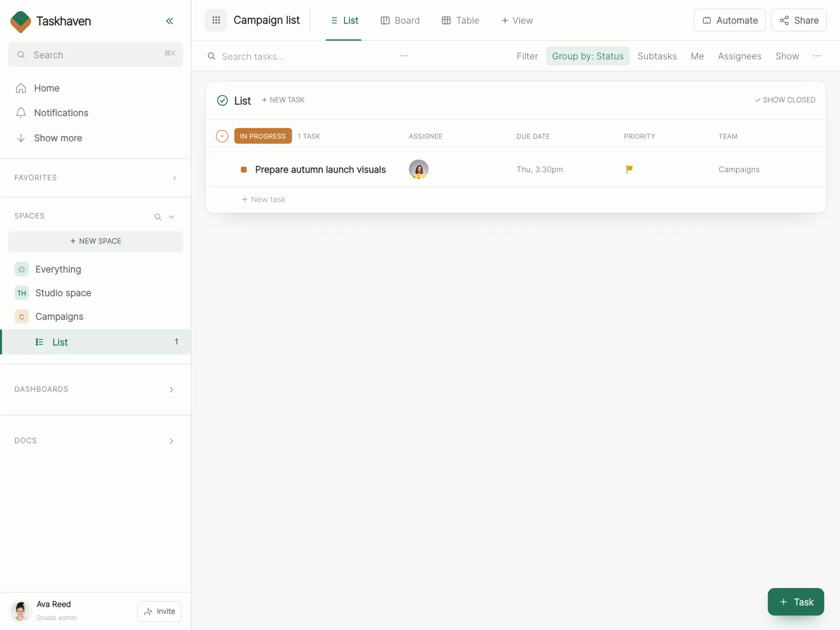Image resolution: width=840 pixels, height=630 pixels.
Task: Click the ASSIGNEE column header
Action: pyautogui.click(x=426, y=136)
